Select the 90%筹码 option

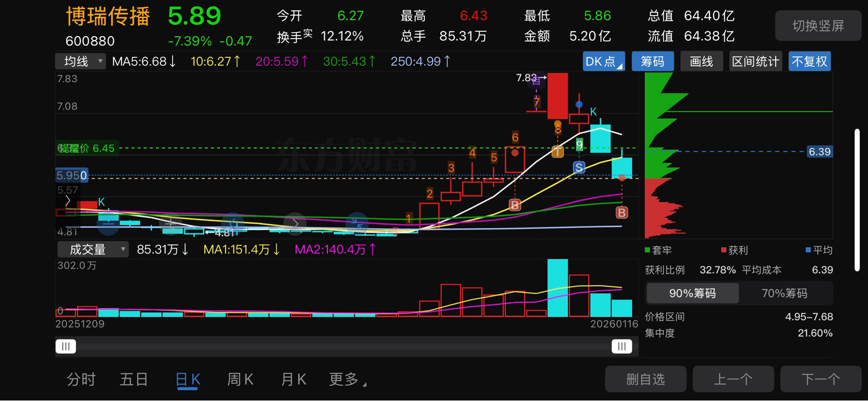point(692,293)
